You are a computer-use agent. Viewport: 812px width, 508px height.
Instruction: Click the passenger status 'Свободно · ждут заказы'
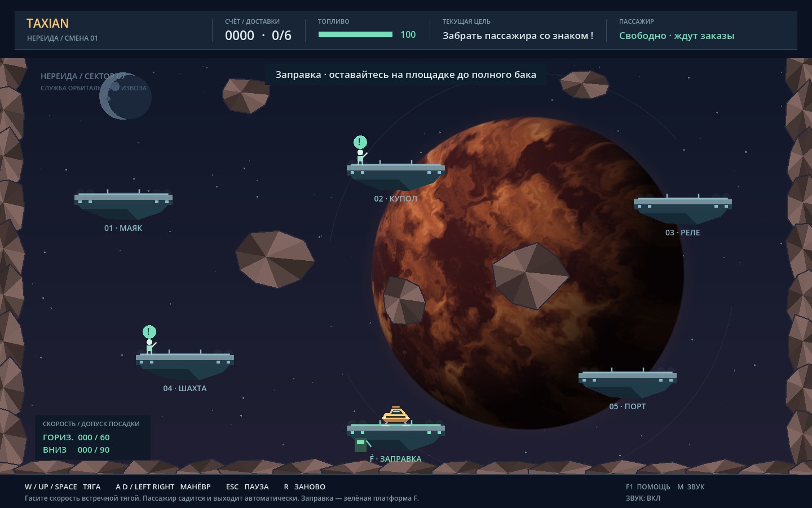(677, 36)
